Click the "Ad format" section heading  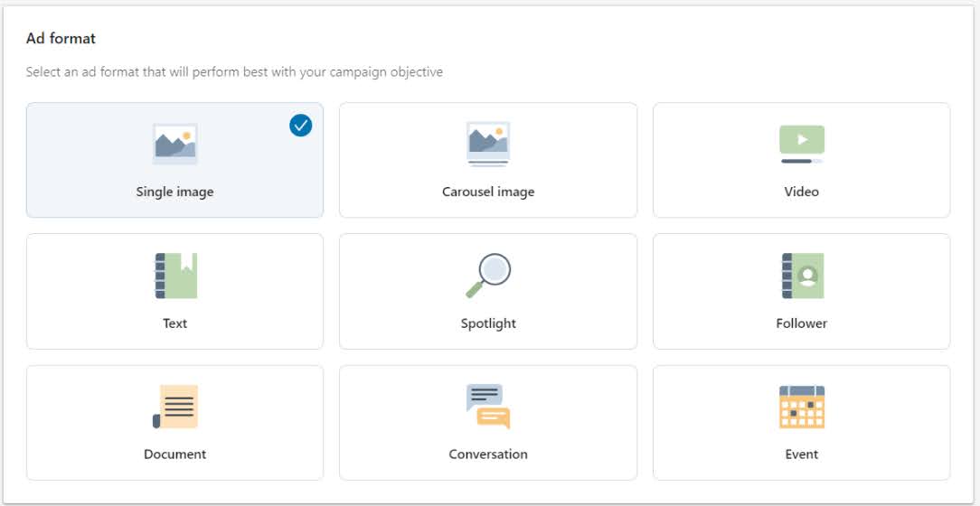pyautogui.click(x=61, y=39)
